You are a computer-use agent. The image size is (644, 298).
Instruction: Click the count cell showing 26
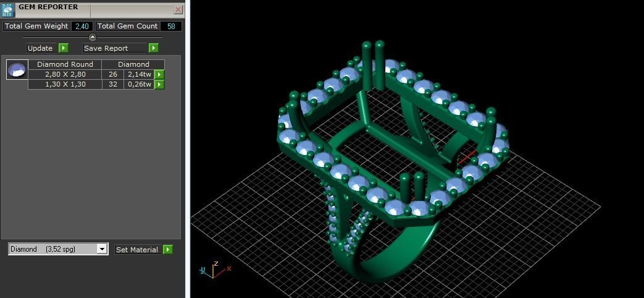[113, 74]
